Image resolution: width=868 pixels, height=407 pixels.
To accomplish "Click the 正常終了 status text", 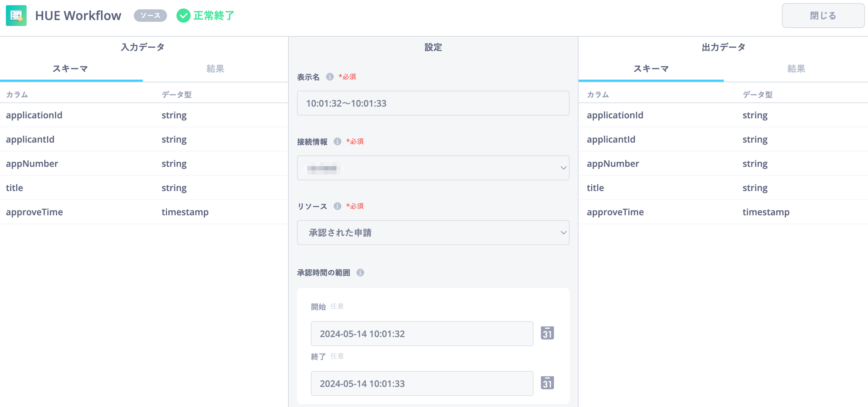I will coord(214,16).
